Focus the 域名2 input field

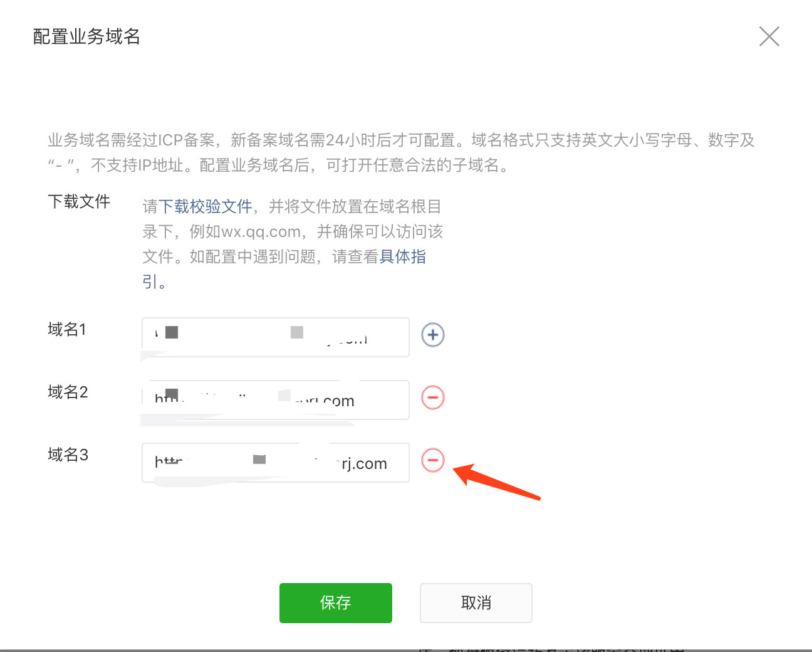tap(276, 400)
